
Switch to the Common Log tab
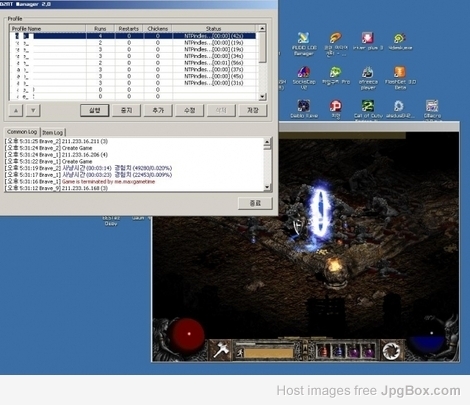click(22, 132)
